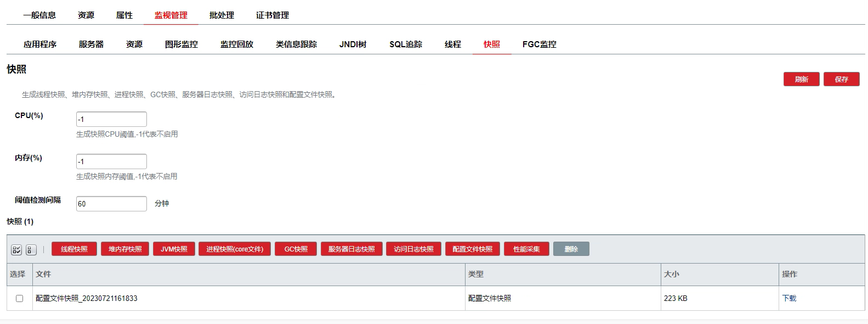Generate a GC快照
The image size is (868, 324).
296,249
